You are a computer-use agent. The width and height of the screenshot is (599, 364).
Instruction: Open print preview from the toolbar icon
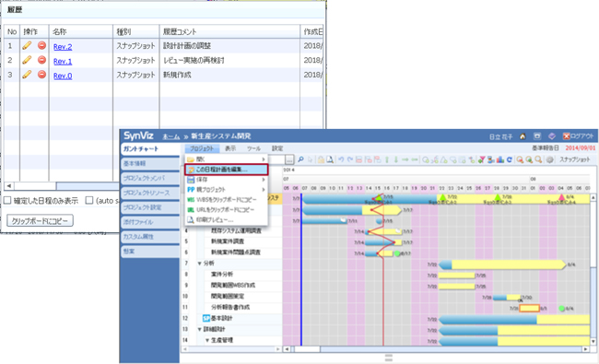click(330, 159)
